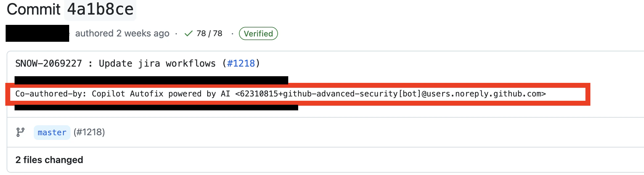The height and width of the screenshot is (175, 644).
Task: Click the "2 weeks ago" timestamp
Action: pos(143,33)
